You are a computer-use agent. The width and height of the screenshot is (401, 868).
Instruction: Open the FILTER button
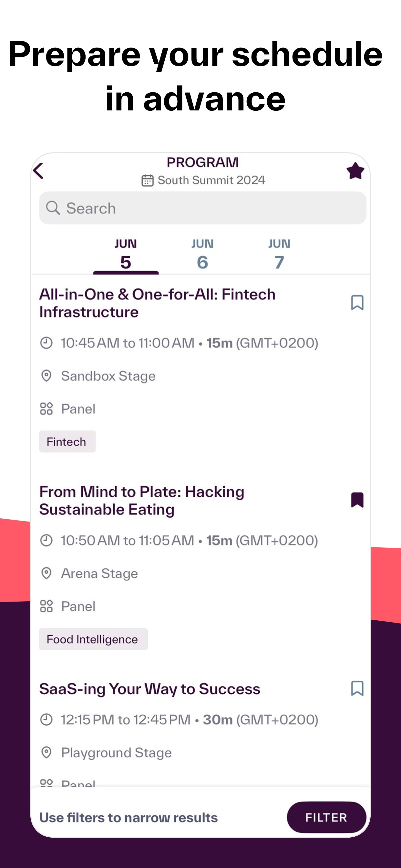[326, 817]
